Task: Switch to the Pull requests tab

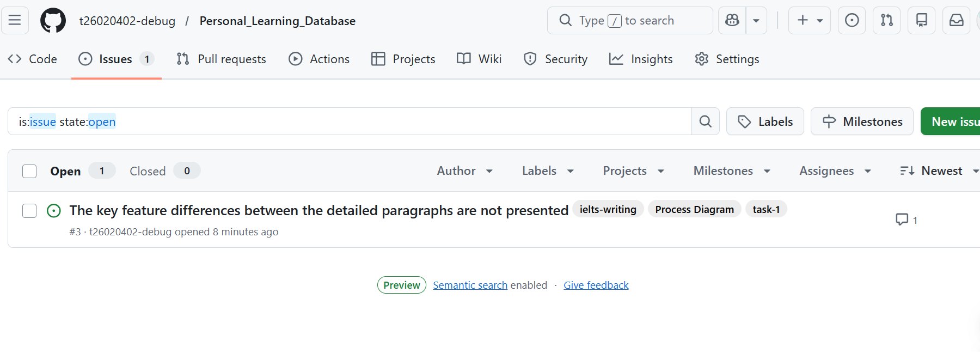Action: (x=222, y=59)
